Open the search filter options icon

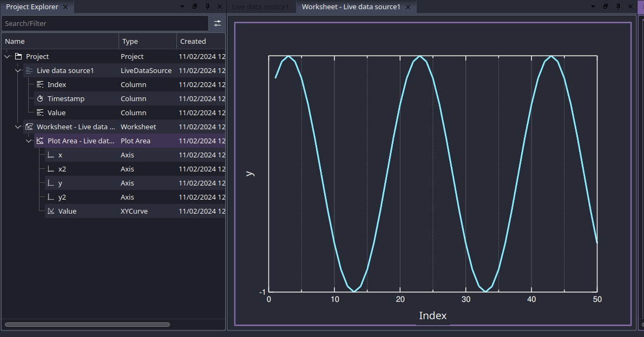tap(218, 23)
